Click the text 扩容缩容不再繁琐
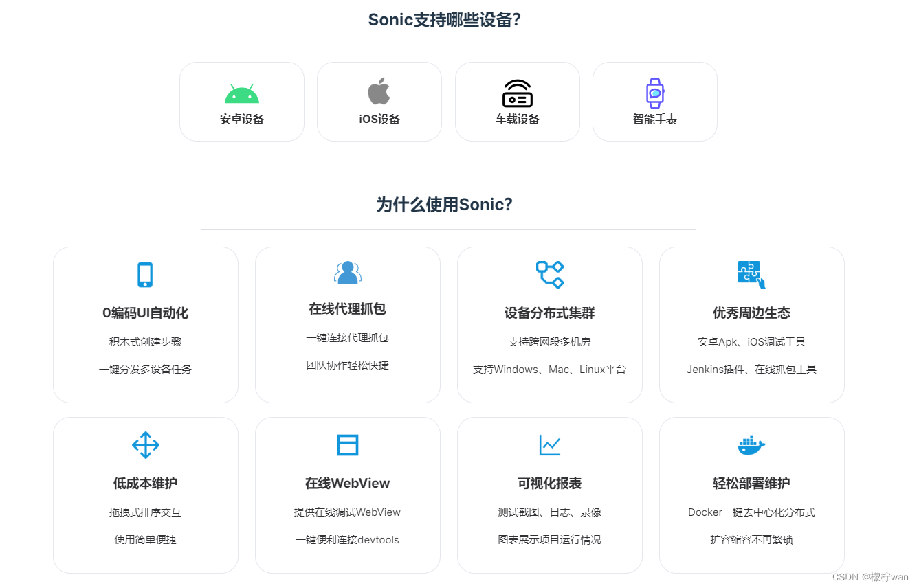Screen dimensions: 919x588 [752, 540]
